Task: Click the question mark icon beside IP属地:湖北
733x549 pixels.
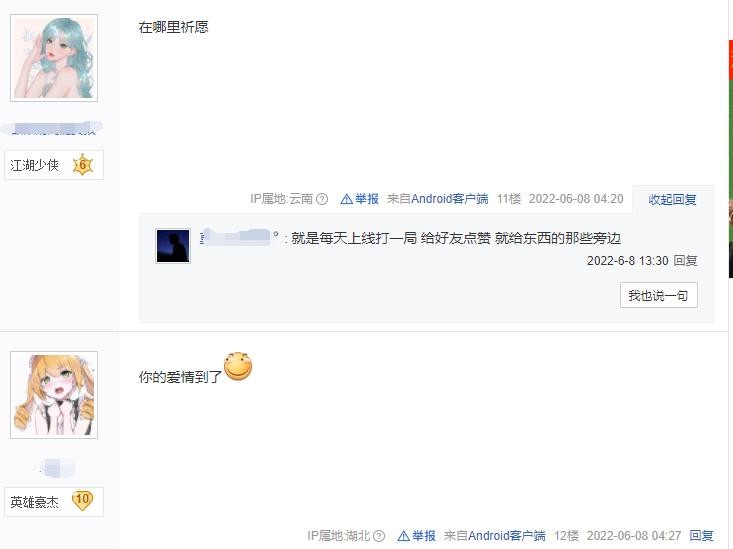Action: click(379, 536)
